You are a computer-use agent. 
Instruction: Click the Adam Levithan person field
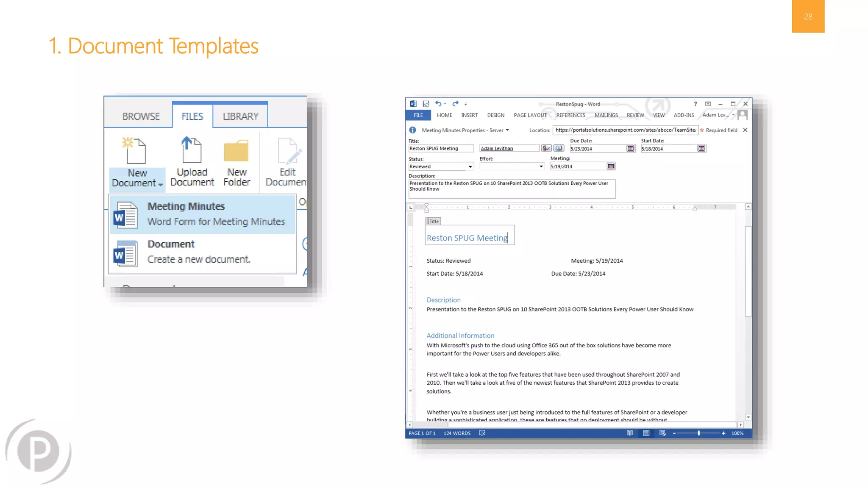tap(509, 149)
